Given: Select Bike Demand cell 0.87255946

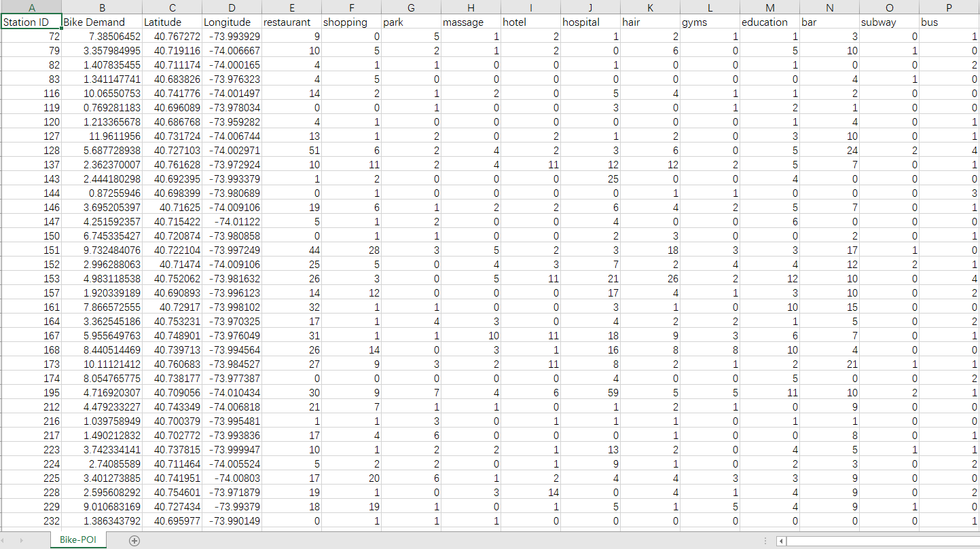Looking at the screenshot, I should click(102, 193).
